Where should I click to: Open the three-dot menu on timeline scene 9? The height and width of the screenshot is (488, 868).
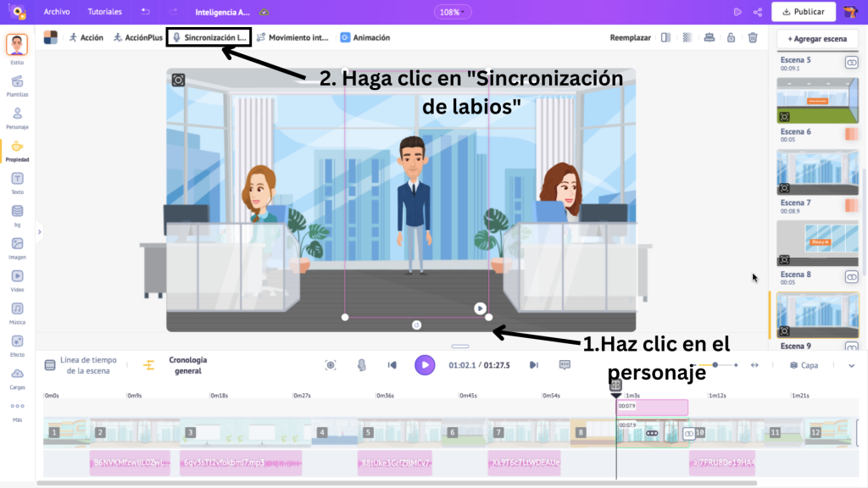[x=652, y=433]
